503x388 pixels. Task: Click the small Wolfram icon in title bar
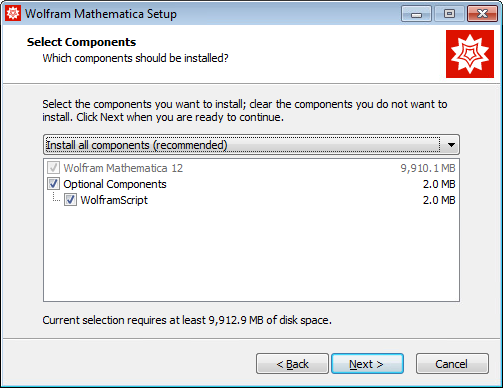click(x=13, y=14)
